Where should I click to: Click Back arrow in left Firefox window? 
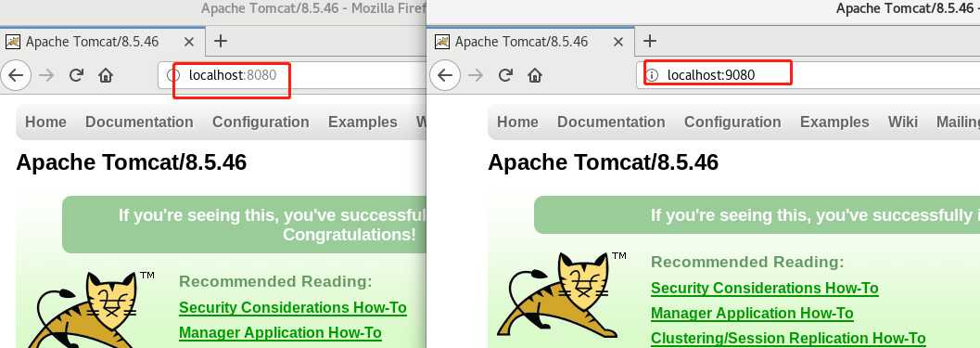(15, 76)
